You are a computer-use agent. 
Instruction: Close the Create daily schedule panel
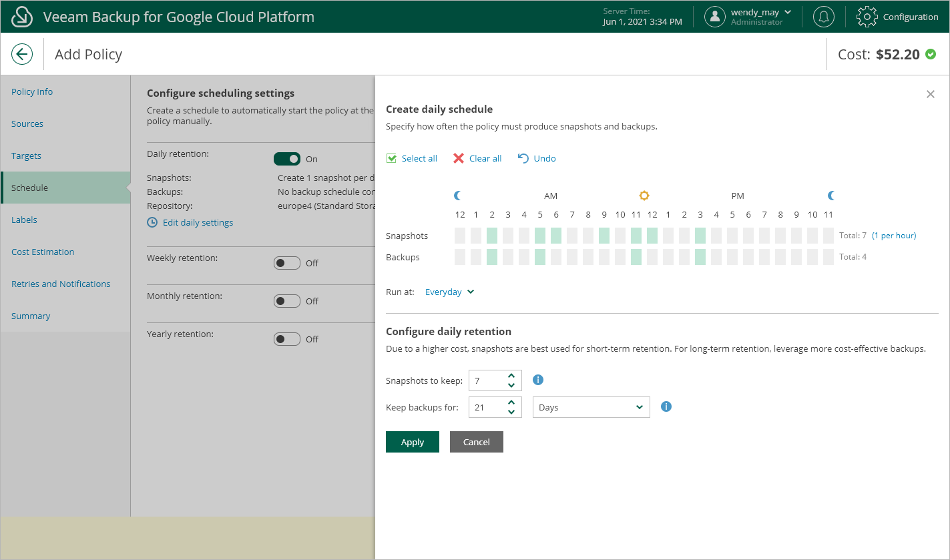pos(931,94)
